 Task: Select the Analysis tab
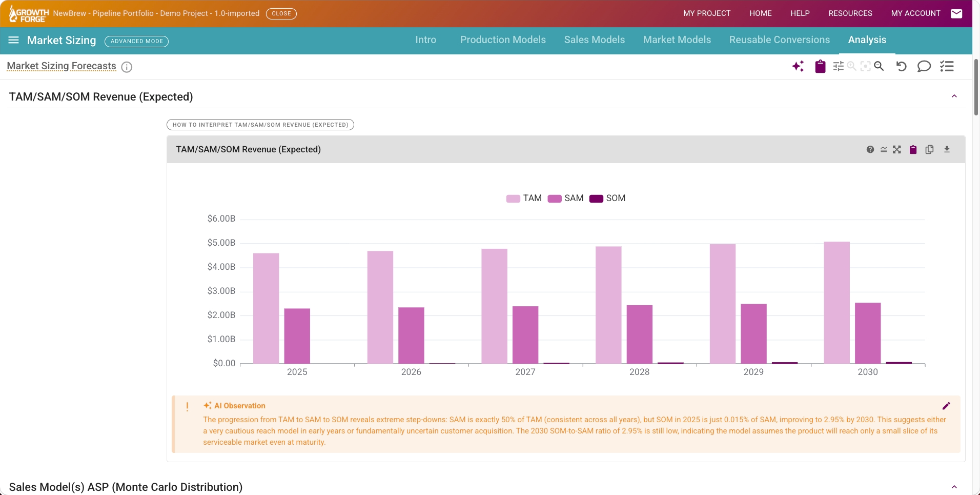(x=867, y=40)
